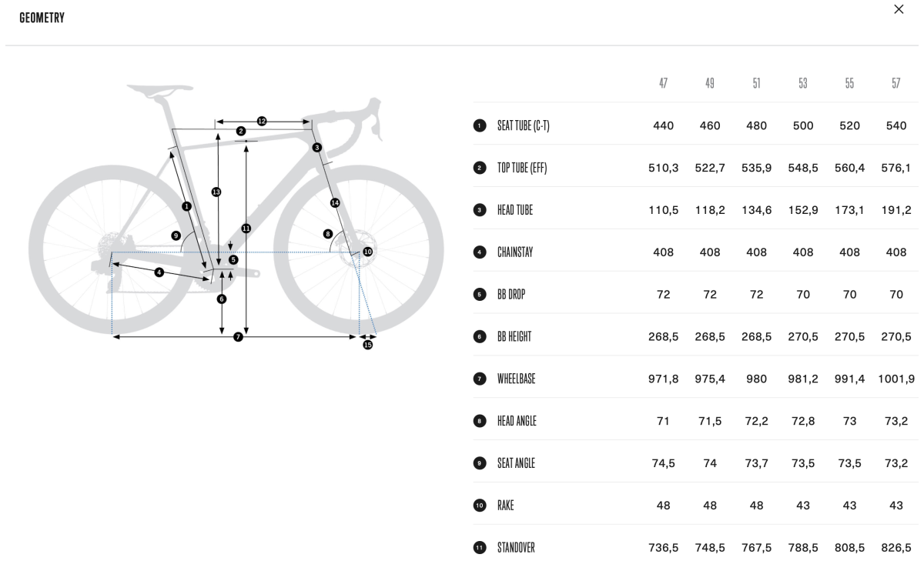Image resolution: width=924 pixels, height=561 pixels.
Task: Click diagram marker 12 above top tube
Action: point(262,122)
